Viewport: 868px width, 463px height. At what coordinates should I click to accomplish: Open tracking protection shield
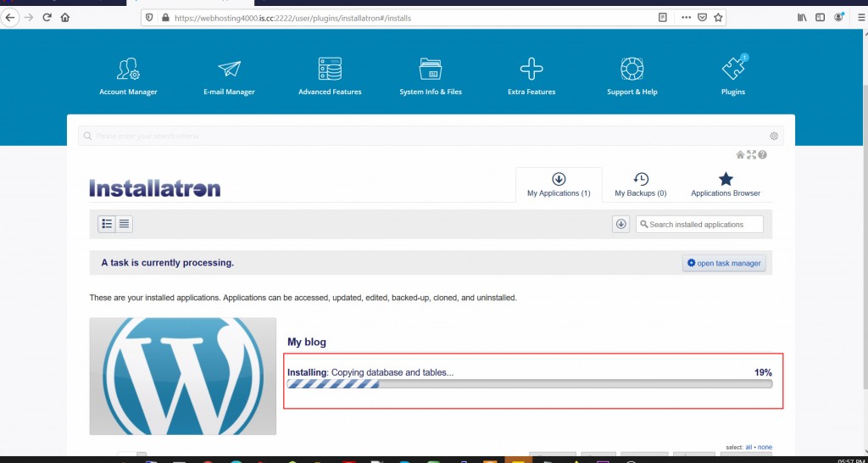pos(149,18)
